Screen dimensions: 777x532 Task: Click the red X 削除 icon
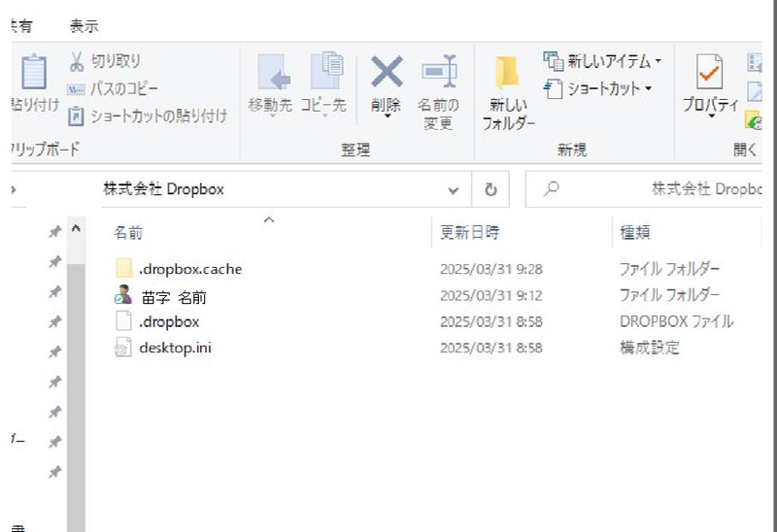click(x=387, y=72)
